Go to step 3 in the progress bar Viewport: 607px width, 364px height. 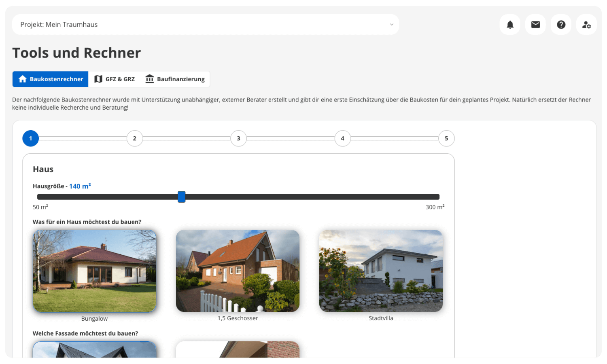point(238,138)
